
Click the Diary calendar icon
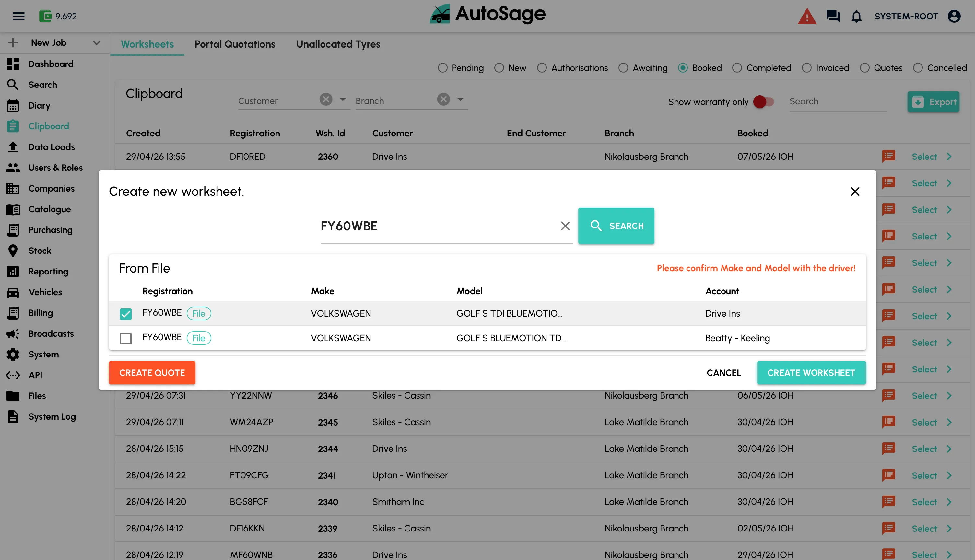tap(13, 105)
